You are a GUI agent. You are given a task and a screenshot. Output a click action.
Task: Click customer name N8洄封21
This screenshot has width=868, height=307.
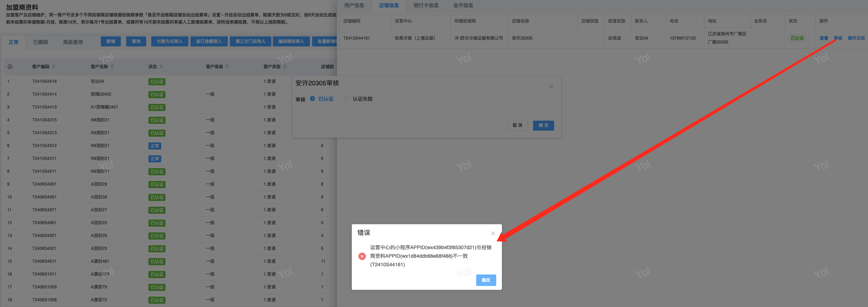pos(100,120)
